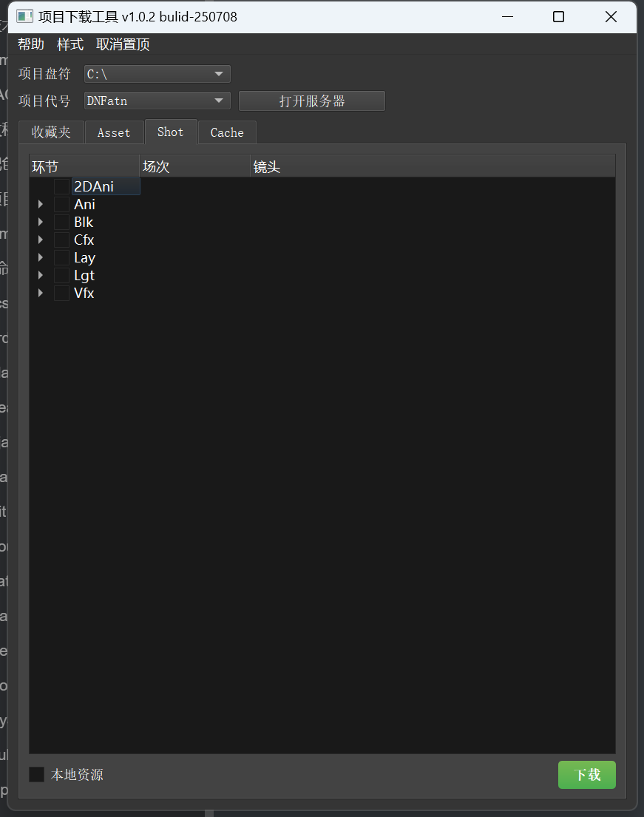Enable the 本地资源 checkbox
The width and height of the screenshot is (644, 817).
(36, 774)
